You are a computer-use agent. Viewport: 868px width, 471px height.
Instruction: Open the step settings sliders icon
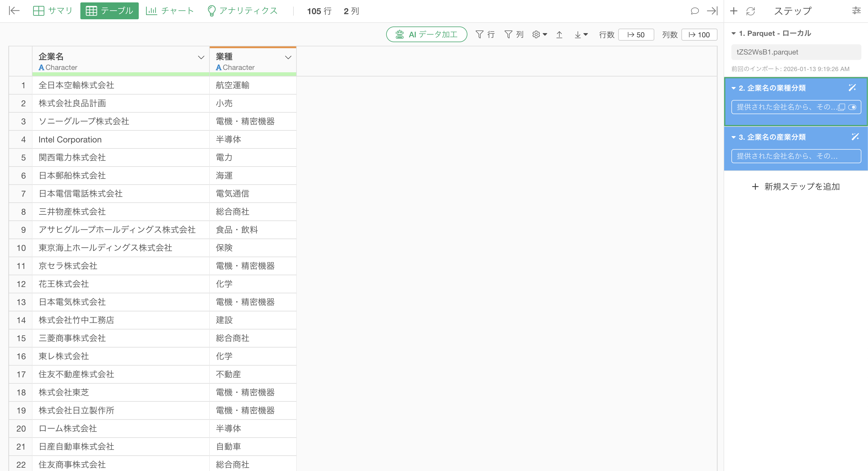tap(856, 11)
